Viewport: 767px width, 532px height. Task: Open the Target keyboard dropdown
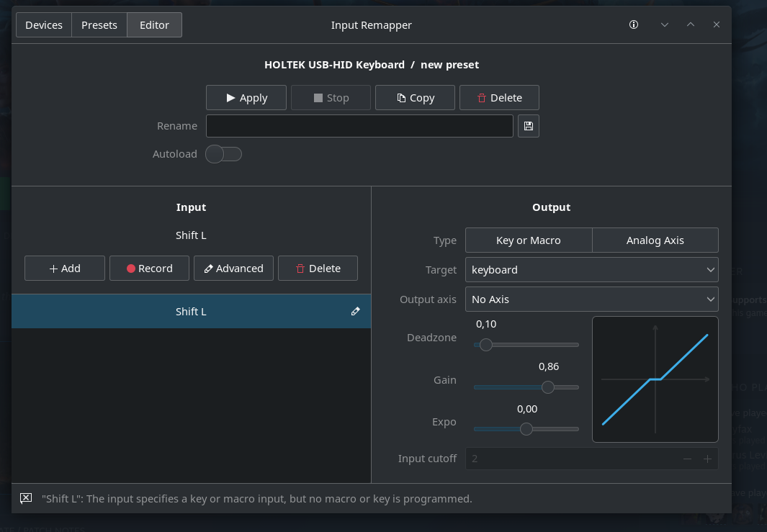coord(591,270)
